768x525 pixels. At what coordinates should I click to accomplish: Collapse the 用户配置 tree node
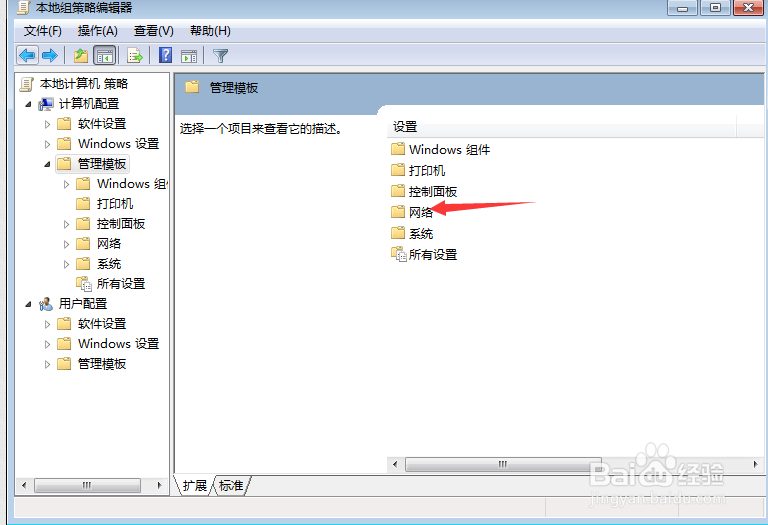point(28,304)
